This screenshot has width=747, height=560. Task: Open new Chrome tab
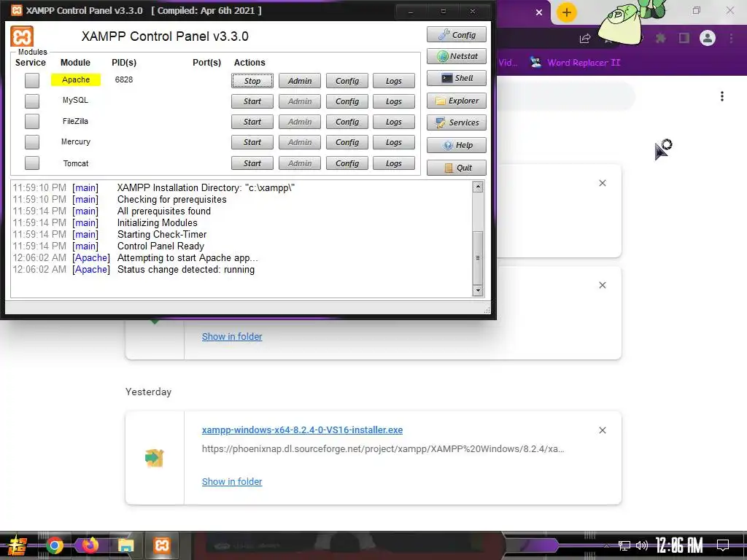click(x=566, y=12)
